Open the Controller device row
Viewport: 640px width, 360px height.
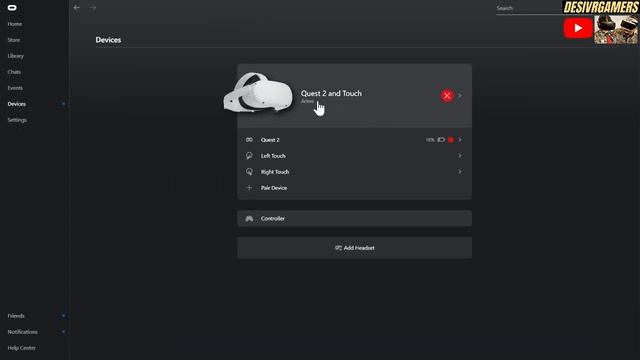coord(354,219)
